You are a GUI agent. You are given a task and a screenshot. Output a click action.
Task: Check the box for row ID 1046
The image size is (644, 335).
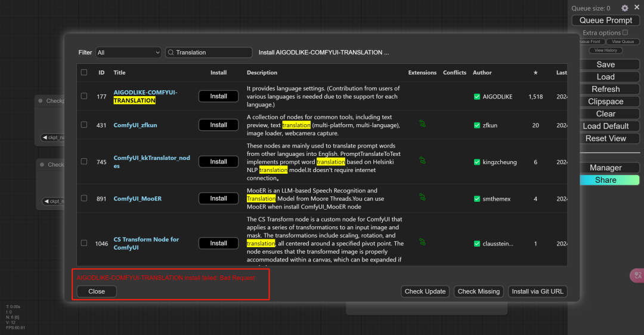click(84, 243)
